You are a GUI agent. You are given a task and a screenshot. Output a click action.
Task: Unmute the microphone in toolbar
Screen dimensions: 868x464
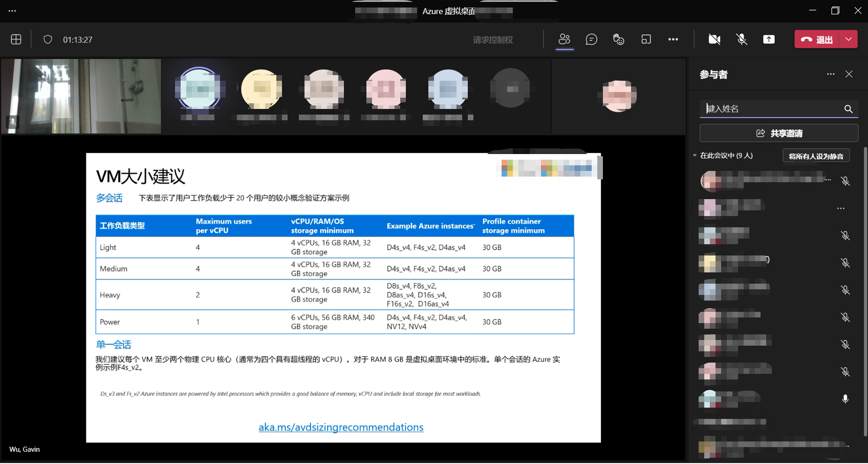[742, 39]
